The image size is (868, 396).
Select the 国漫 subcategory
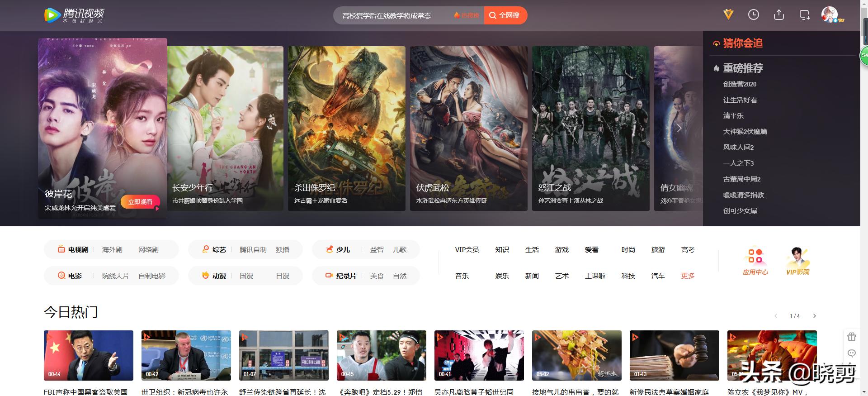[246, 276]
